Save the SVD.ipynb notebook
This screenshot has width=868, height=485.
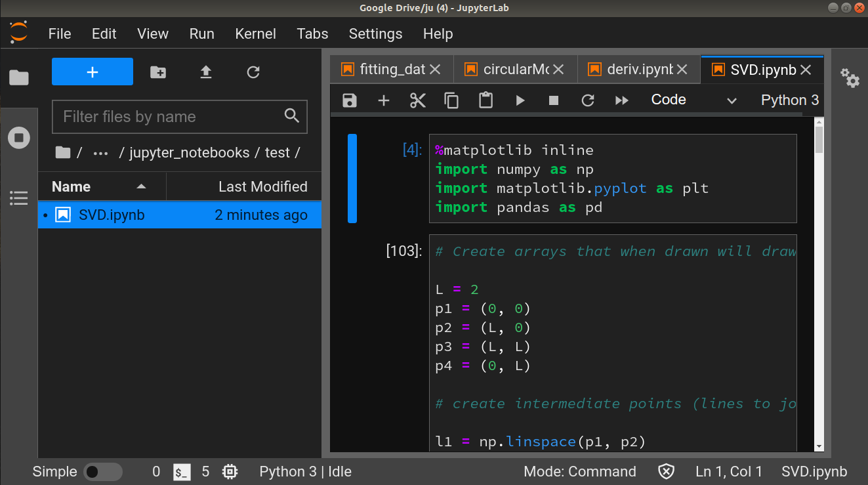(x=349, y=100)
